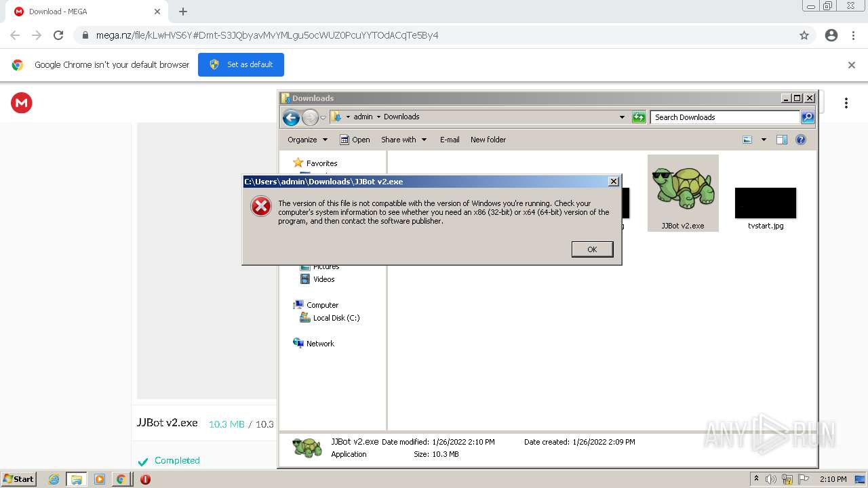Open a new Chrome tab
Screen dimensions: 868x488
tap(183, 12)
